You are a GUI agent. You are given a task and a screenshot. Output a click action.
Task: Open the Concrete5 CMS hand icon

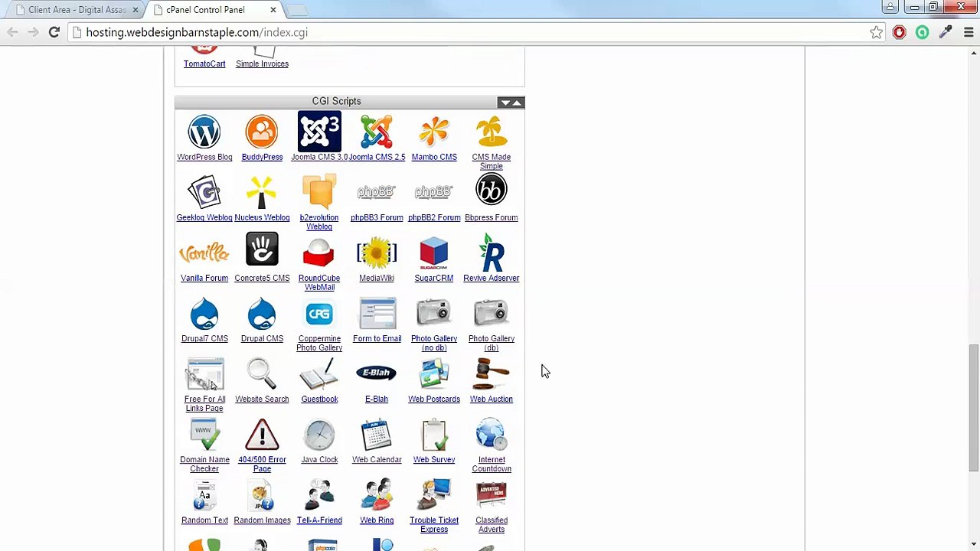point(262,250)
